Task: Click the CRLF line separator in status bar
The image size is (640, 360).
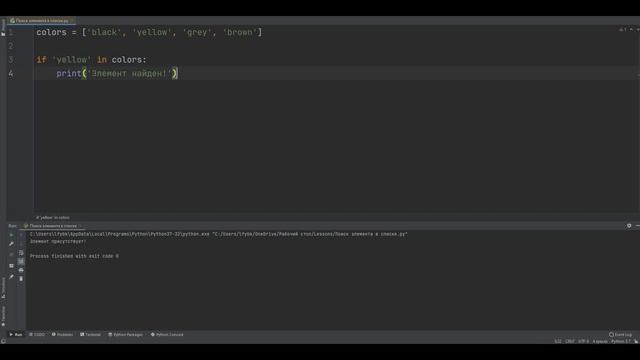Action: [570, 341]
